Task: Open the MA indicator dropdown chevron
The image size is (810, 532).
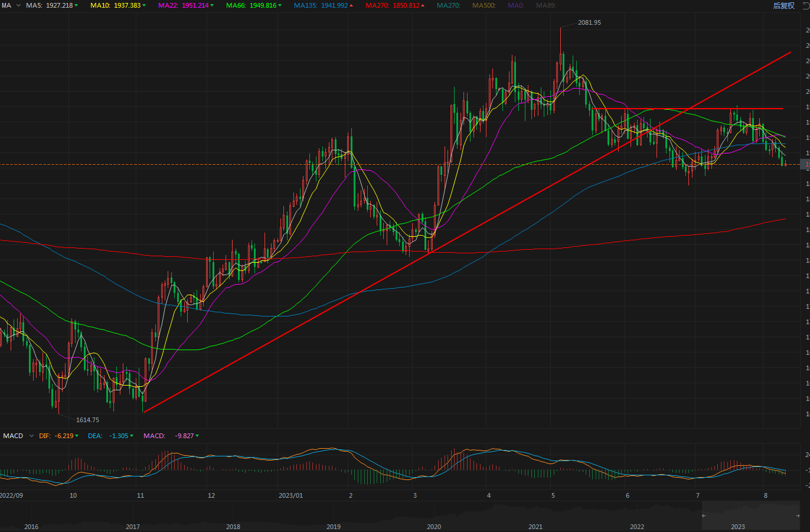Action: pyautogui.click(x=18, y=5)
